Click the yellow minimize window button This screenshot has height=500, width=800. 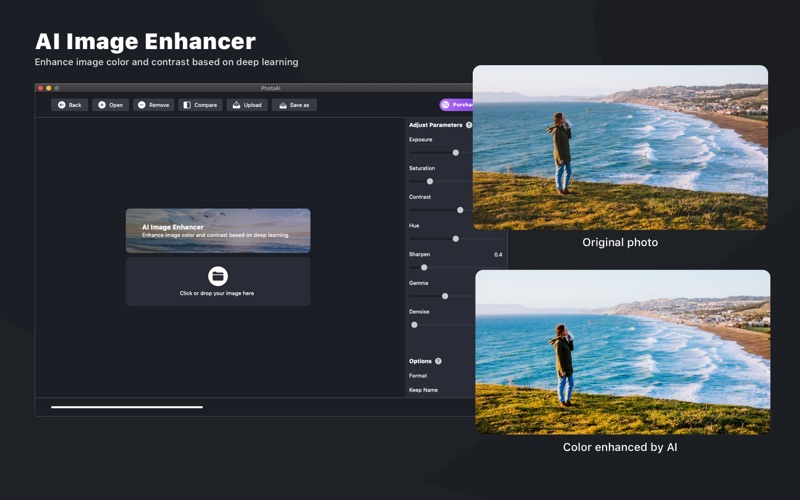48,88
